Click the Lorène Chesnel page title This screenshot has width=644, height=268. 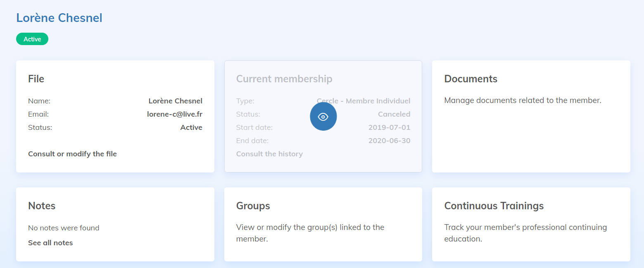[x=59, y=18]
